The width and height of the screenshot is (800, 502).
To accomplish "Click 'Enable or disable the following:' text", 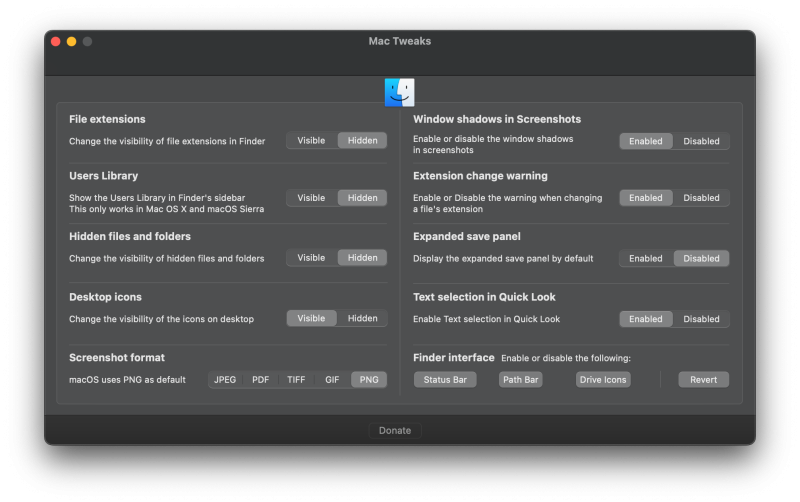I will point(566,358).
